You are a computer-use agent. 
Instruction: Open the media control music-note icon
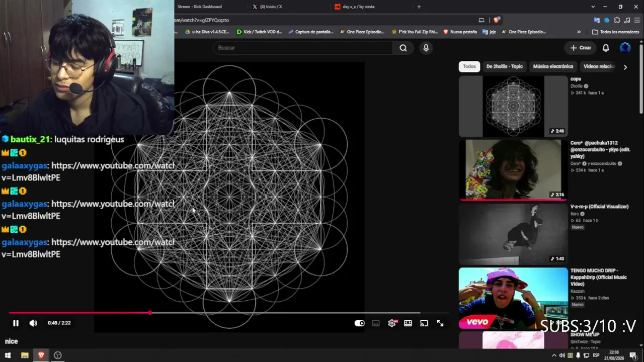click(627, 20)
